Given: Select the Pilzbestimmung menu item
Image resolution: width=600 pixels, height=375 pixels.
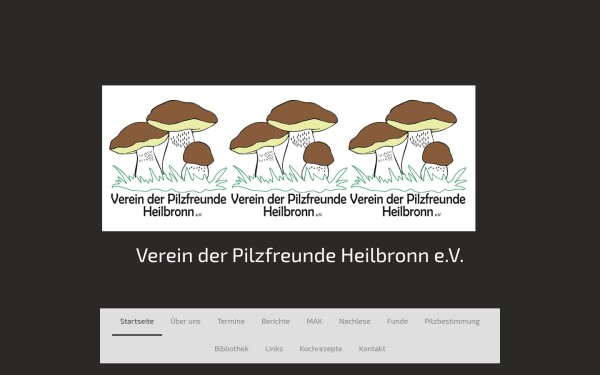Looking at the screenshot, I should coord(452,321).
